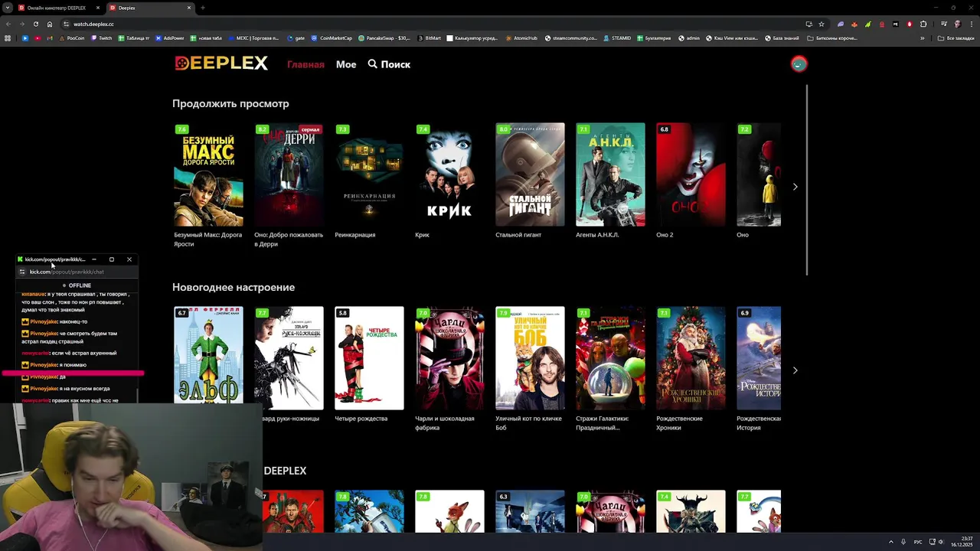Open the База знаний bookmark
This screenshot has height=551, width=980.
pos(781,38)
